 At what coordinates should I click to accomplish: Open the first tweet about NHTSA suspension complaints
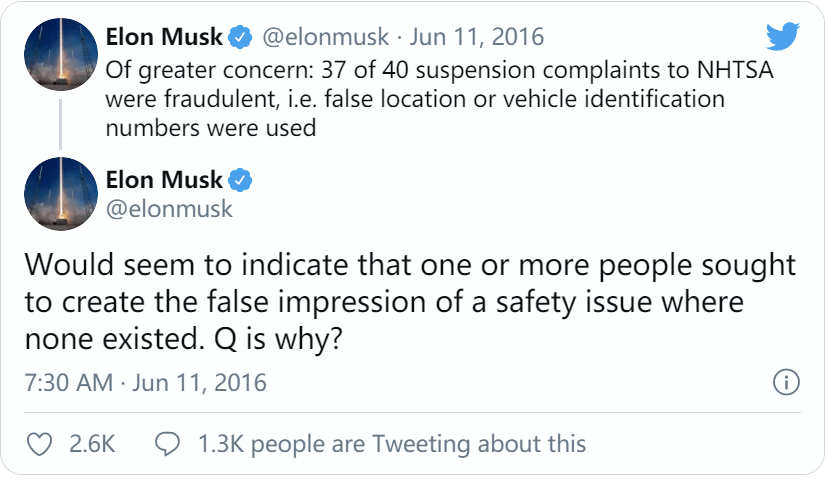point(439,99)
